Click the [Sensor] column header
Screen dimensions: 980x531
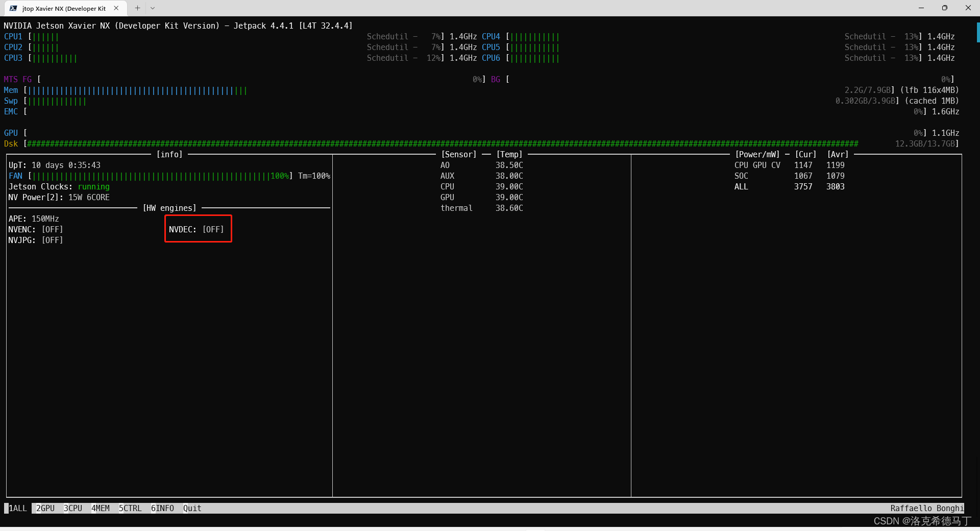pos(459,155)
